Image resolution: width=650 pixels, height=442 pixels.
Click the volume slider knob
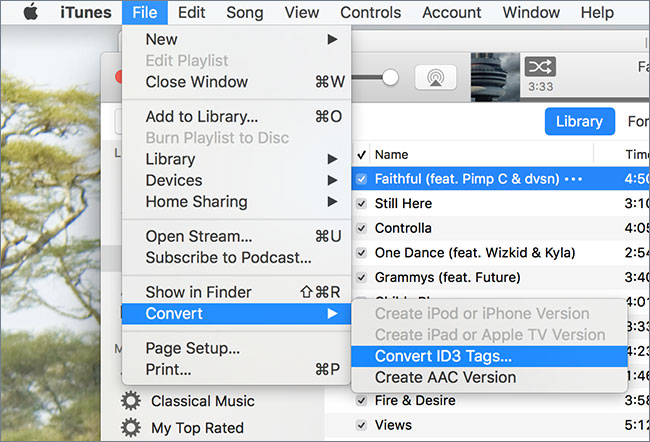pos(390,77)
